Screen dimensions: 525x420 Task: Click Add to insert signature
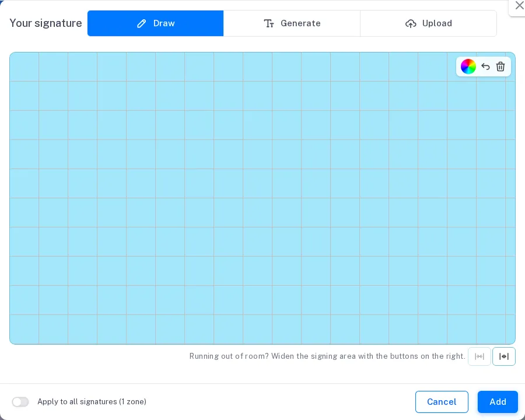pyautogui.click(x=498, y=401)
